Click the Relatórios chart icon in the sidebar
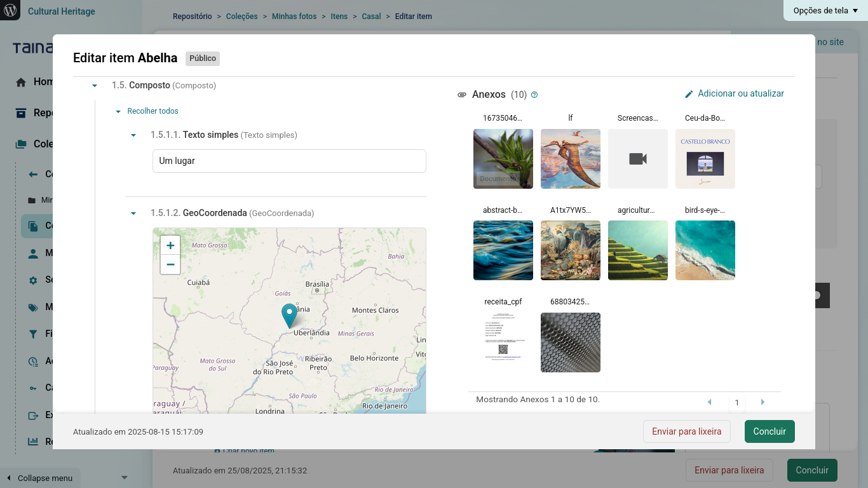This screenshot has height=488, width=868. pos(32,442)
